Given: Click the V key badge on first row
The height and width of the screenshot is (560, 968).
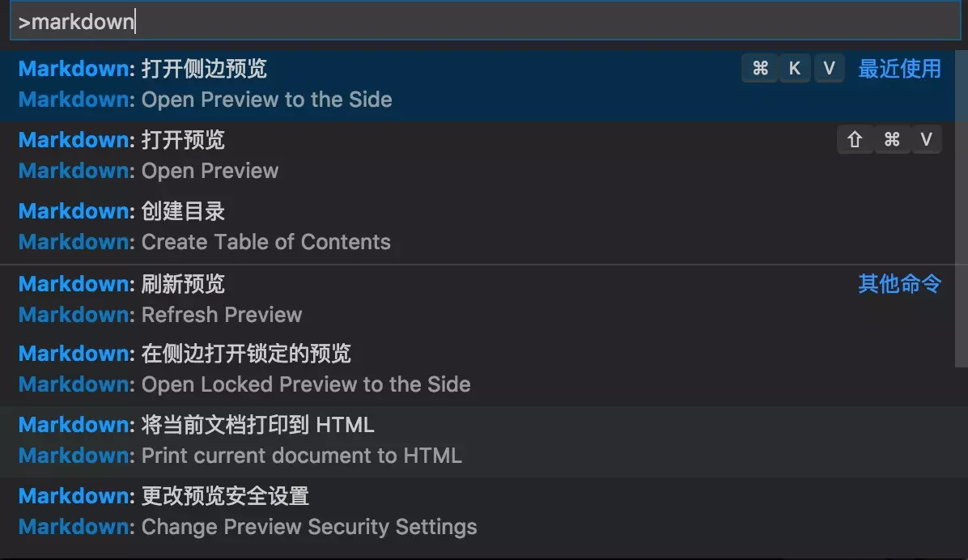Looking at the screenshot, I should [x=829, y=69].
